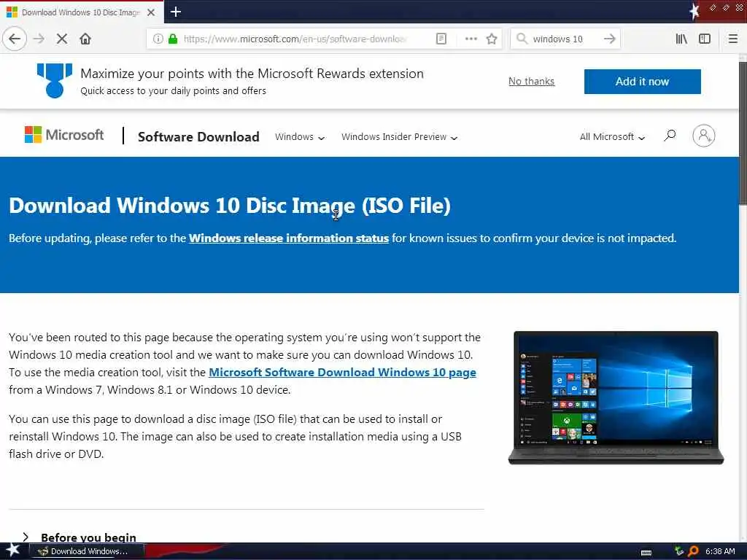Expand Windows Insider Preview dropdown

(399, 136)
